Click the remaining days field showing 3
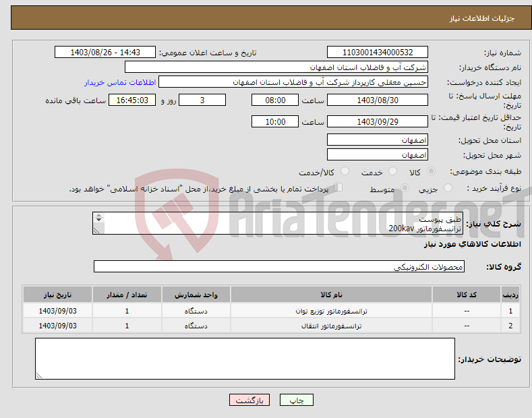 202,100
